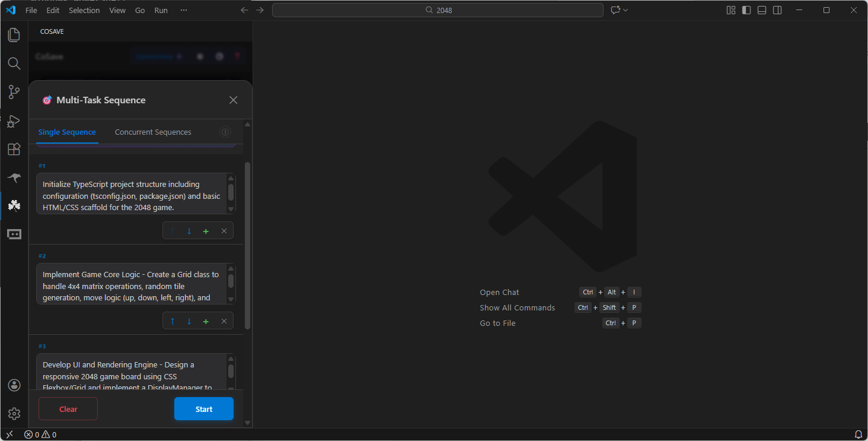Open the Extensions view
The height and width of the screenshot is (441, 868).
14,149
